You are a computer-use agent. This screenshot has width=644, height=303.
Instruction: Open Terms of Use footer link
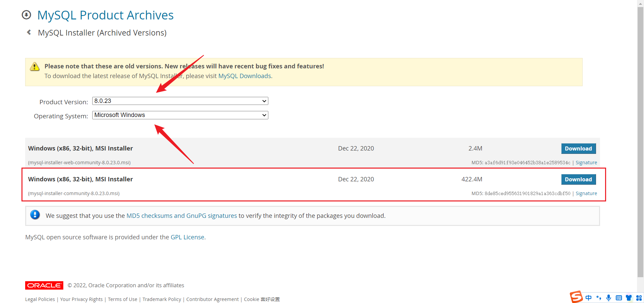122,299
